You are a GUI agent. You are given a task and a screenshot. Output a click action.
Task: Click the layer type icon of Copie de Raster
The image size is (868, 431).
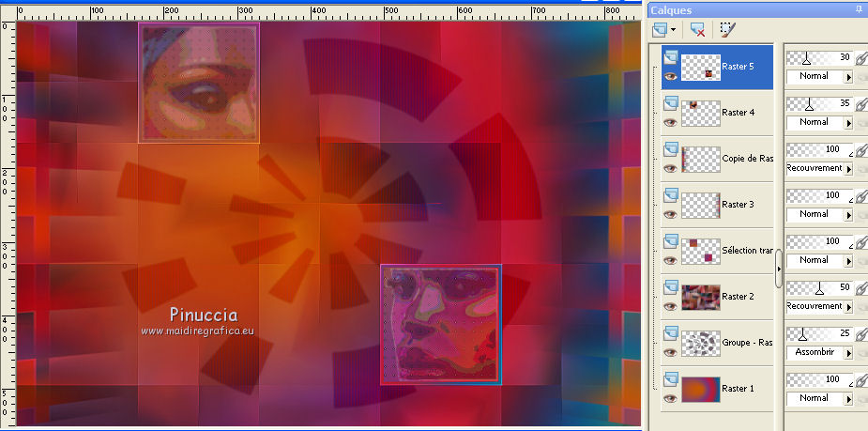[671, 148]
